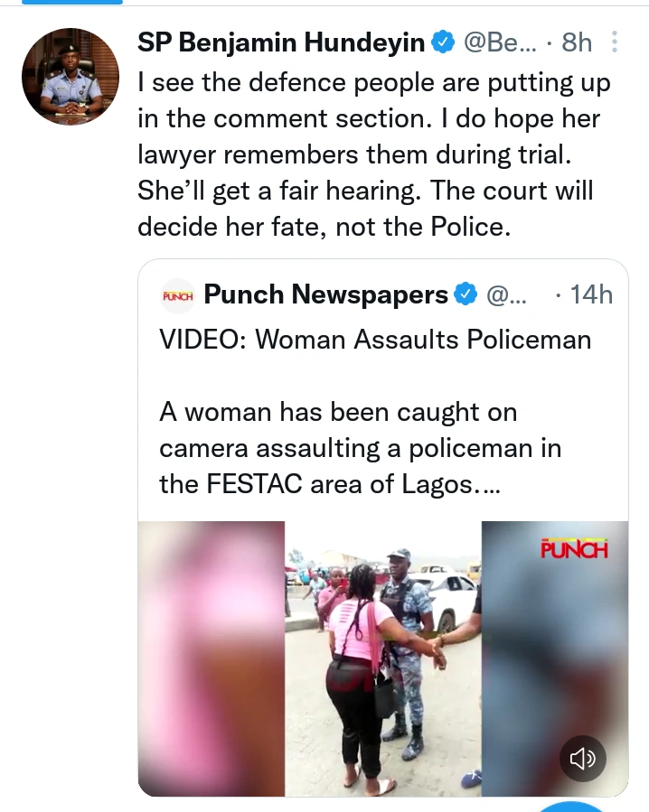Click the truncated handle in the quoted tweet

(511, 294)
